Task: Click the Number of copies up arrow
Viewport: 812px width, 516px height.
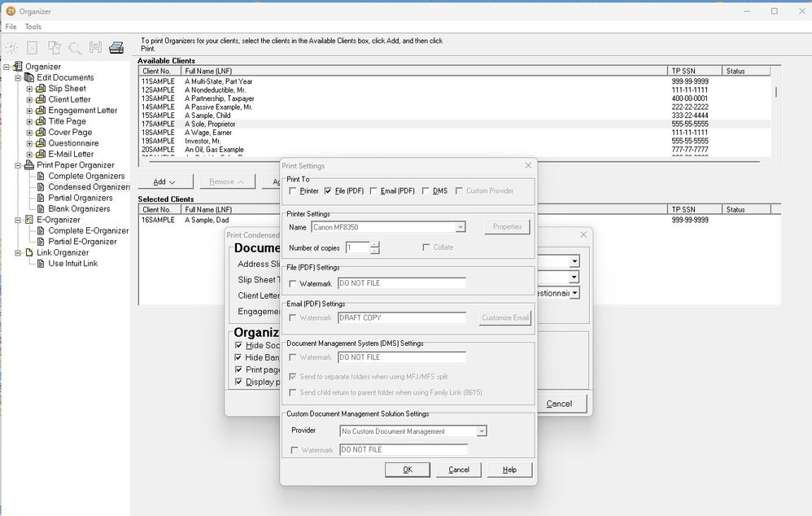Action: (x=375, y=244)
